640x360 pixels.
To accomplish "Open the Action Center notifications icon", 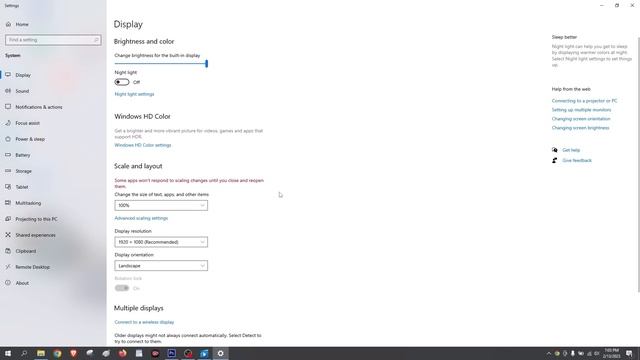I will pyautogui.click(x=629, y=353).
